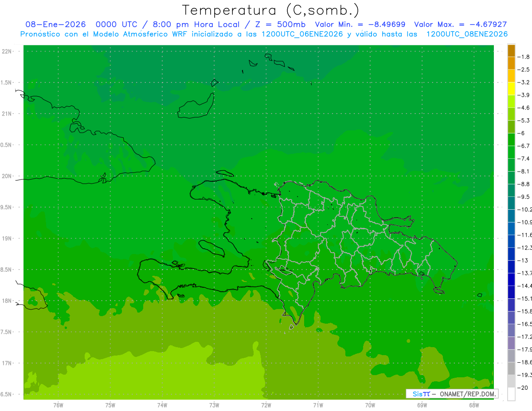Click the valid-until time '1200UTC_08ENE2026'
The image size is (532, 411).
pos(467,34)
